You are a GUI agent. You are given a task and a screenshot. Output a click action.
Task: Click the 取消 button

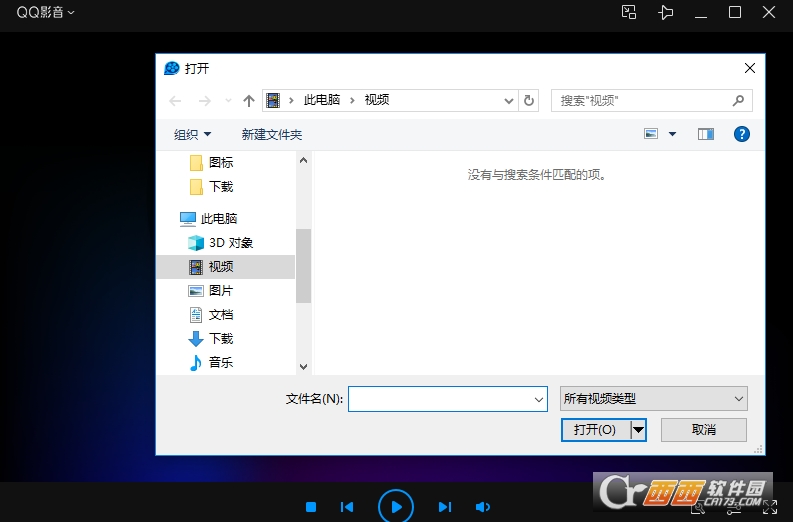(x=703, y=430)
